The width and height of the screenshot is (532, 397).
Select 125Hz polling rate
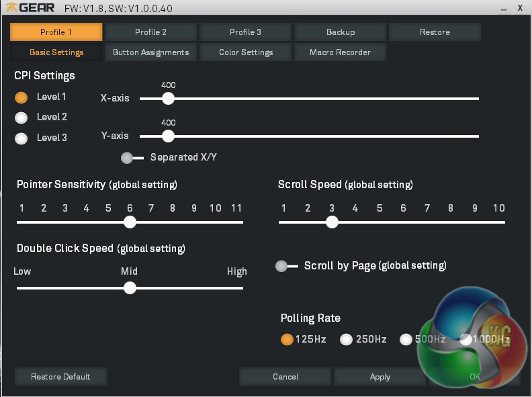click(x=287, y=339)
